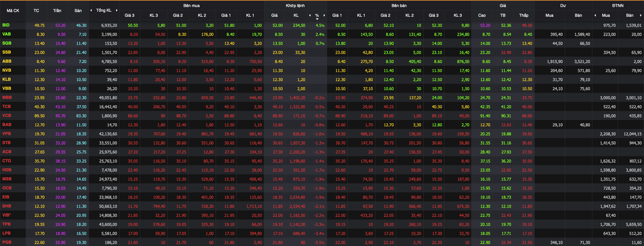Sort by the Trần column header
Viewport: 644px width, 246px height.
(57, 11)
